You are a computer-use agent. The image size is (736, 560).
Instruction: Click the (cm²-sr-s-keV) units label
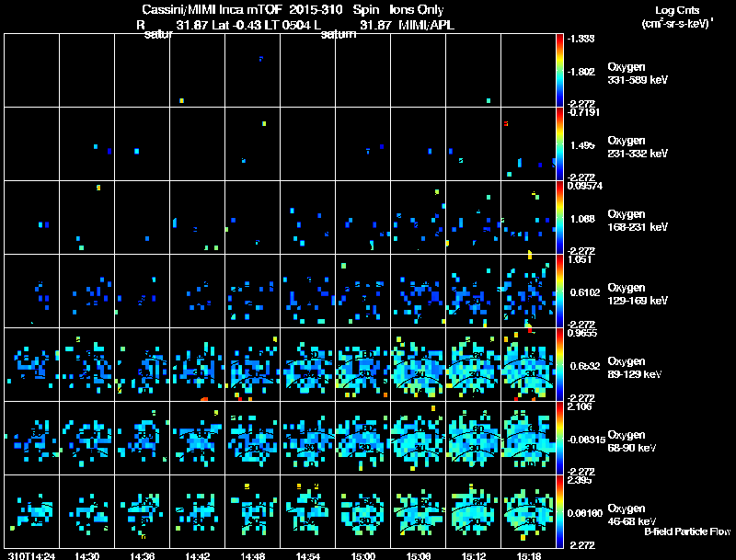[x=677, y=24]
